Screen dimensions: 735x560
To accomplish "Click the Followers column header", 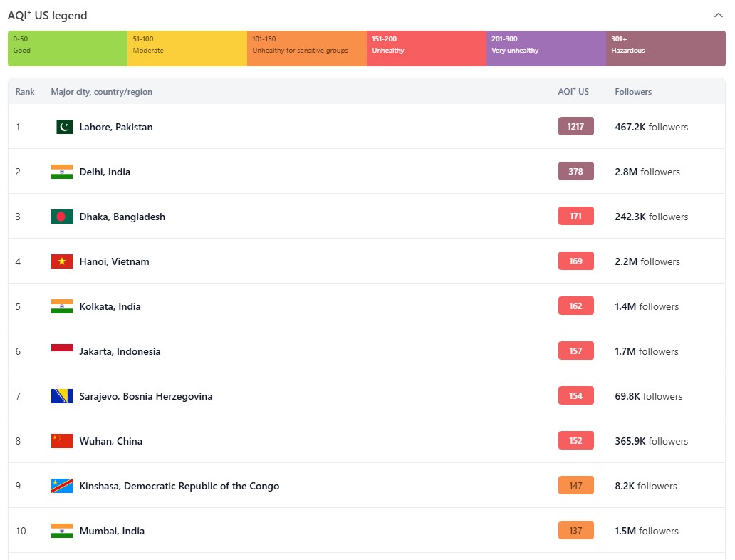I will pyautogui.click(x=633, y=92).
